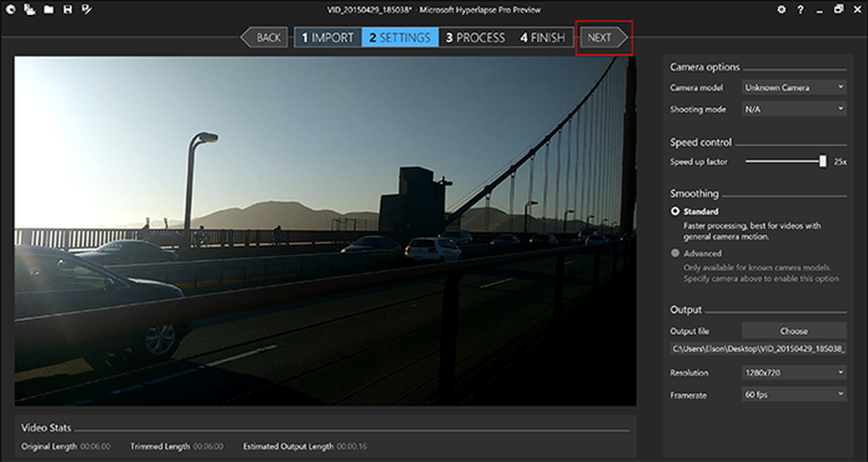Open the Camera model dropdown

coord(794,87)
